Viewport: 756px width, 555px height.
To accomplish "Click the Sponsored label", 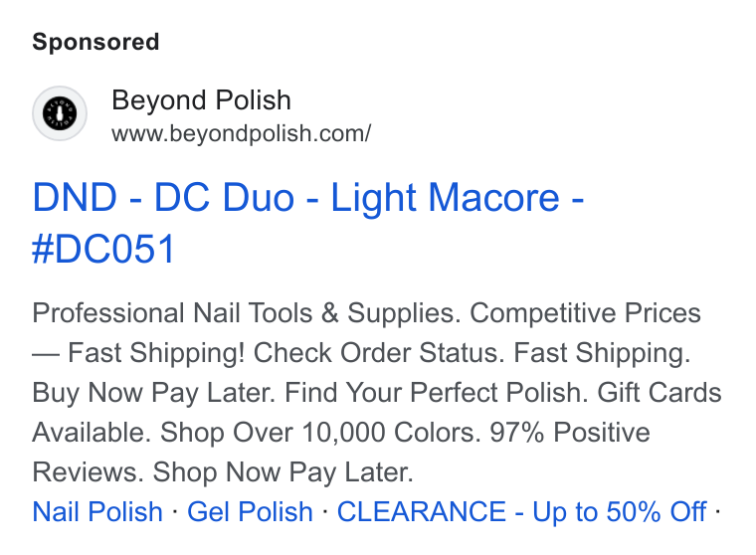I will point(95,42).
